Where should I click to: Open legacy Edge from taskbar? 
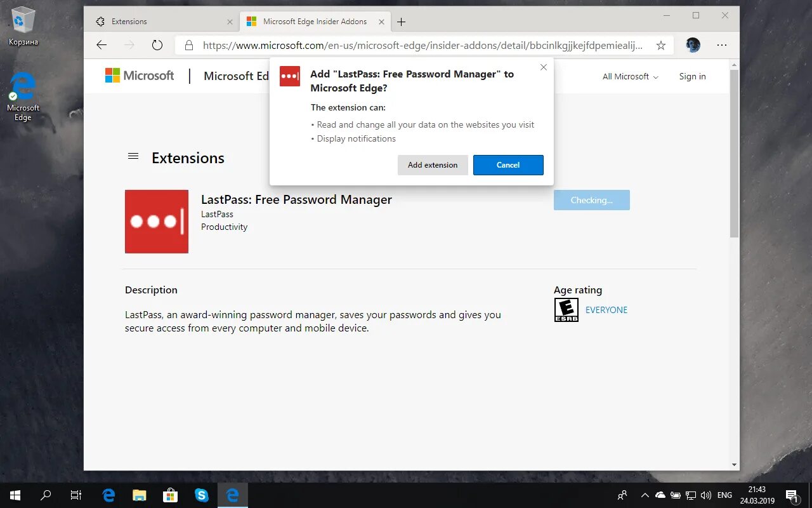pyautogui.click(x=108, y=495)
